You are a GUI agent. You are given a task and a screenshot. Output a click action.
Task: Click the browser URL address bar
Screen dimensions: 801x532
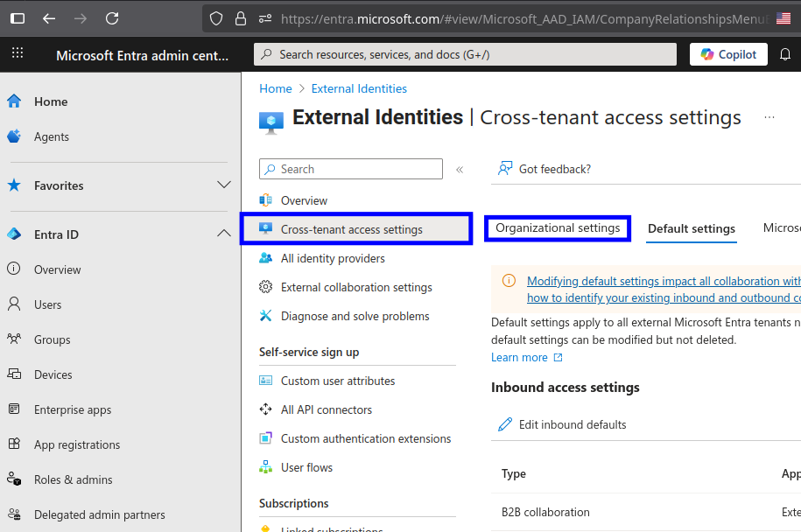point(526,19)
